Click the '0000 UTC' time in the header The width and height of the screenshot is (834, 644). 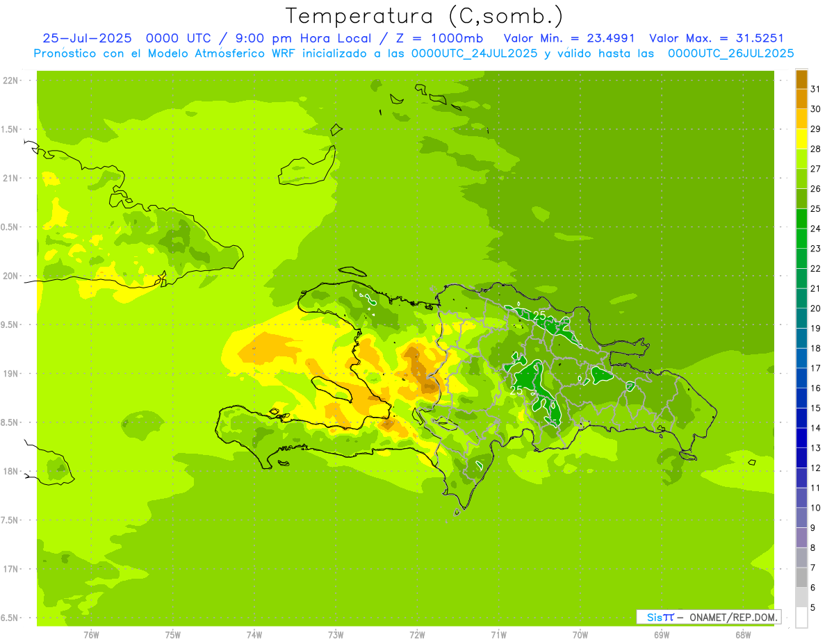coord(179,38)
